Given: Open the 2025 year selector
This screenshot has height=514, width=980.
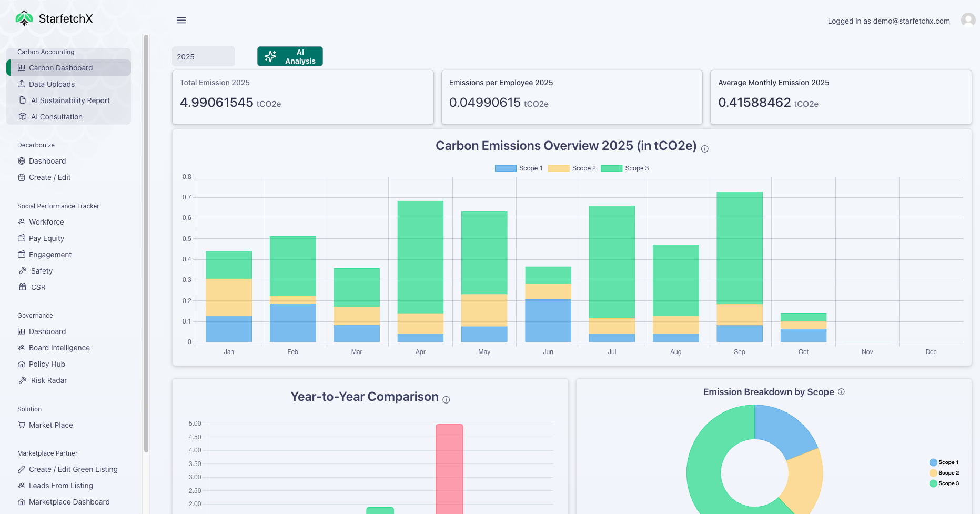Looking at the screenshot, I should pyautogui.click(x=203, y=56).
